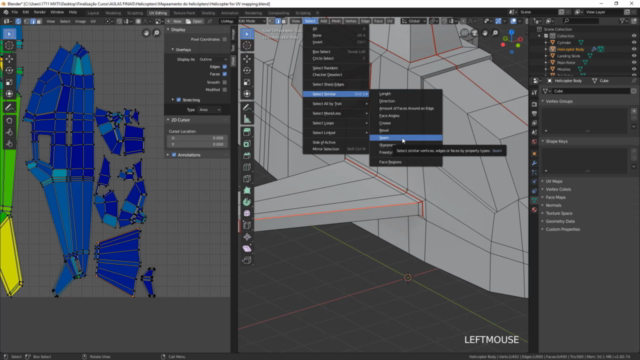Hide the Landing Skids object in outliner
The height and width of the screenshot is (360, 640).
coord(634,56)
